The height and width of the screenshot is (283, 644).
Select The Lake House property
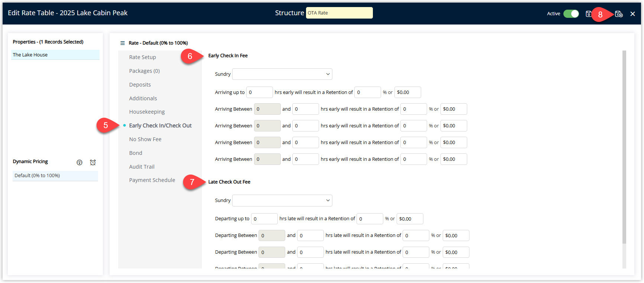[x=55, y=55]
